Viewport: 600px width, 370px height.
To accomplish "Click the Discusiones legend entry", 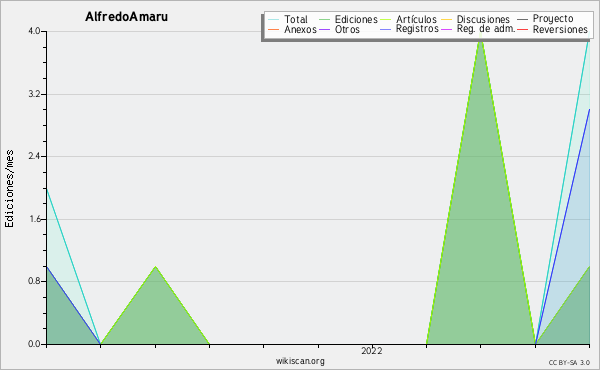I will [476, 19].
